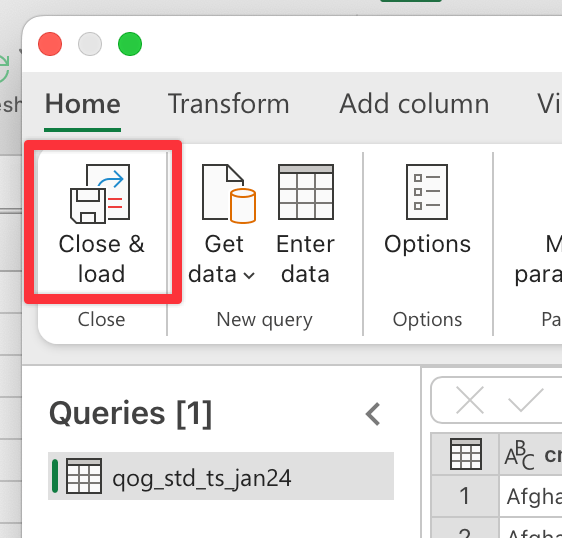Open the Add column tab
Screen dimensions: 562x538
click(x=414, y=104)
